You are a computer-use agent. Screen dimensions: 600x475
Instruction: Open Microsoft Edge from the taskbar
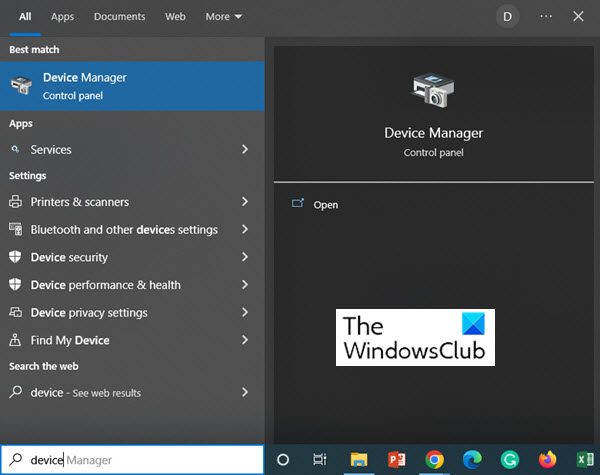pos(472,460)
